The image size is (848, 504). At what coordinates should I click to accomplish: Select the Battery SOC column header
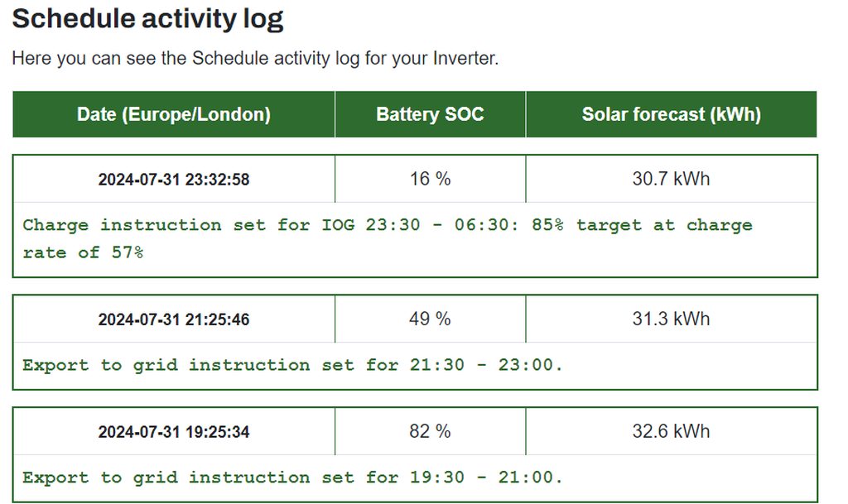pyautogui.click(x=430, y=114)
